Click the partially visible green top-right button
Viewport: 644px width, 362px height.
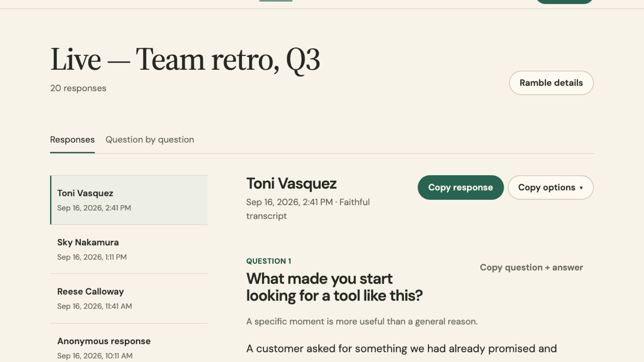tap(565, 2)
